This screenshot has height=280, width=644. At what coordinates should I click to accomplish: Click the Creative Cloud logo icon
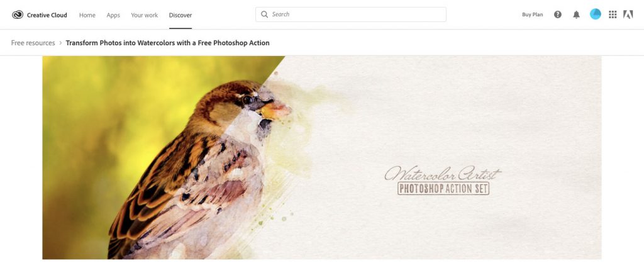pyautogui.click(x=18, y=15)
